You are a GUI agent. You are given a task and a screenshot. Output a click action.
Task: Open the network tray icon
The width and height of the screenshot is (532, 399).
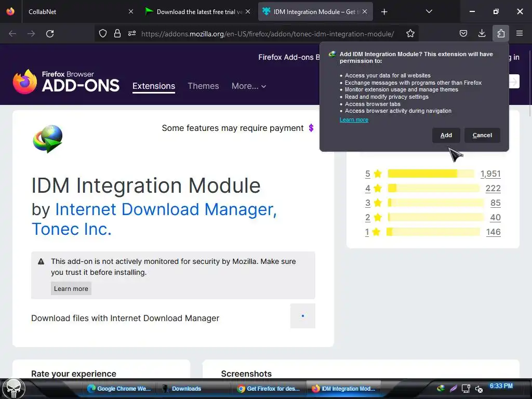point(466,389)
